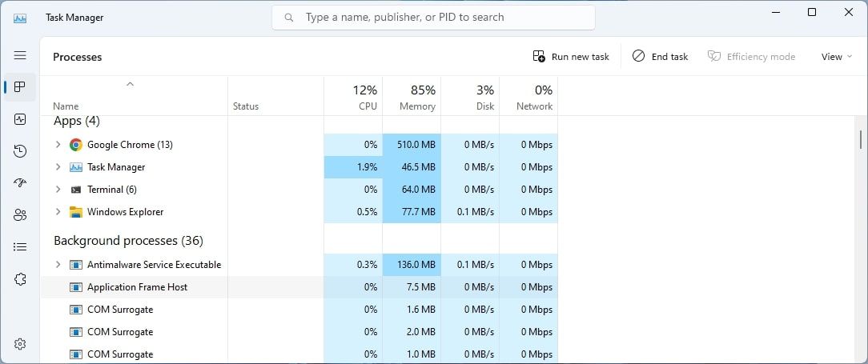Click the Apps (4) group heading
This screenshot has width=868, height=364.
(x=76, y=121)
